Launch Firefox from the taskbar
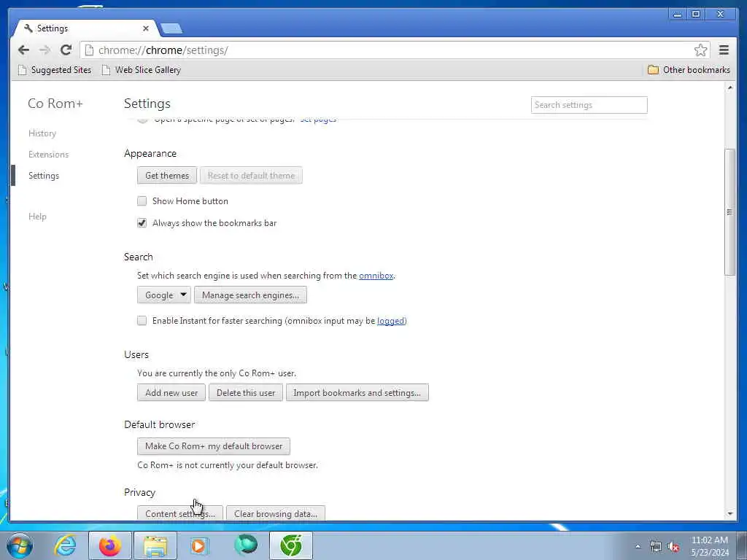 110,545
